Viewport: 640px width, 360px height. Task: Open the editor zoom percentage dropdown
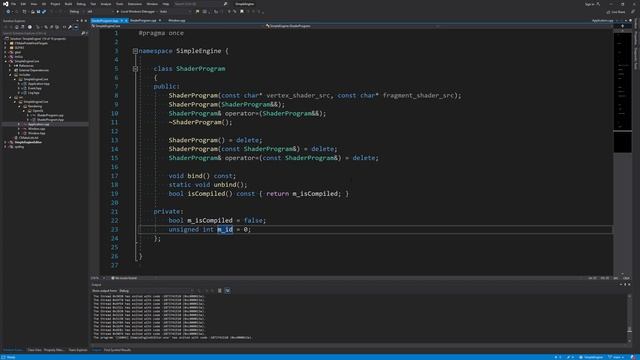[x=97, y=278]
